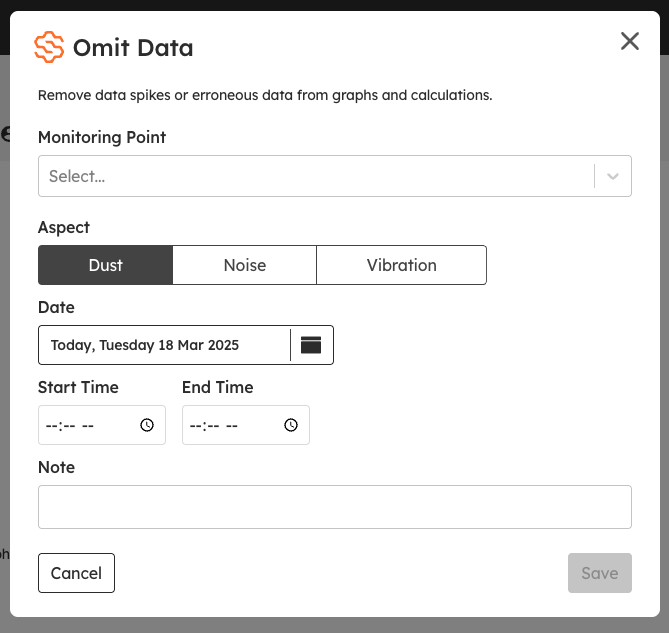The image size is (669, 633).
Task: Expand the Monitoring Point chevron
Action: click(x=613, y=176)
